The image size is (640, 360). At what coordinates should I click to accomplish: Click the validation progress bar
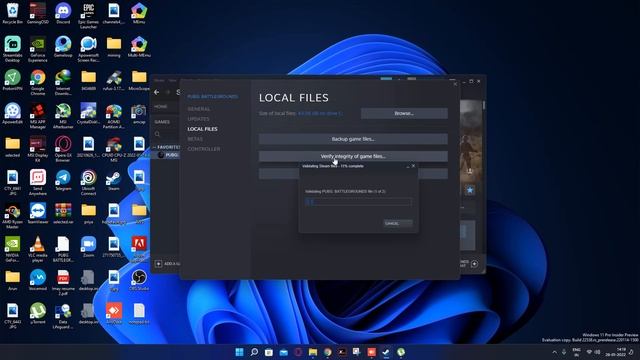358,202
